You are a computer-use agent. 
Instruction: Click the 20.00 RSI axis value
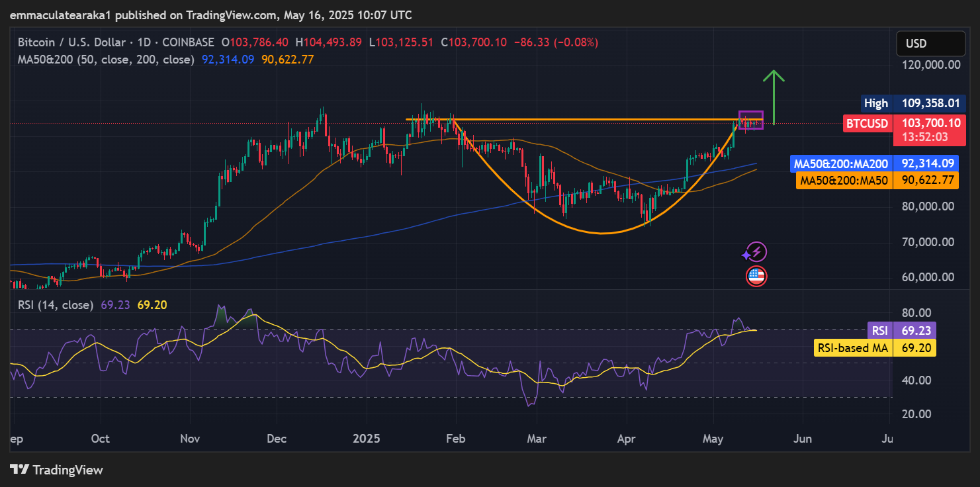[916, 414]
